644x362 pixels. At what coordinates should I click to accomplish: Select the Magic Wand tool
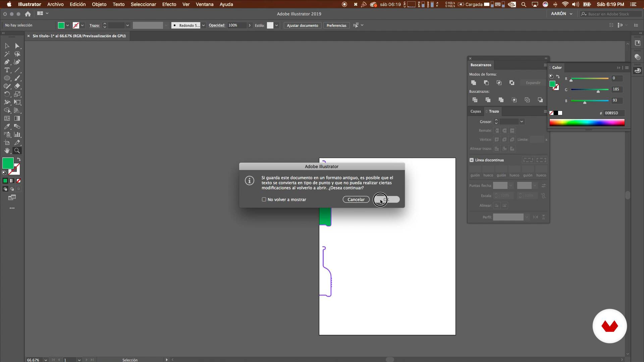(7, 54)
